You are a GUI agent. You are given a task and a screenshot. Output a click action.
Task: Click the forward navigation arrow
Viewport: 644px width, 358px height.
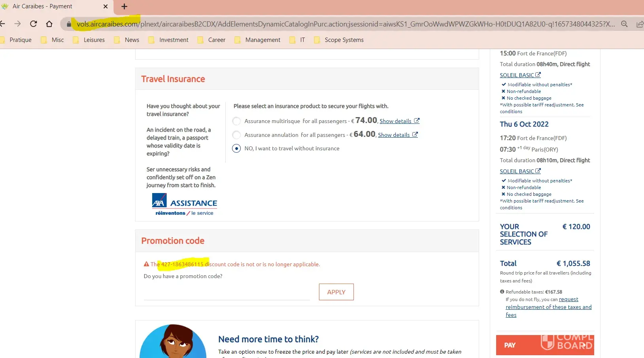coord(17,24)
